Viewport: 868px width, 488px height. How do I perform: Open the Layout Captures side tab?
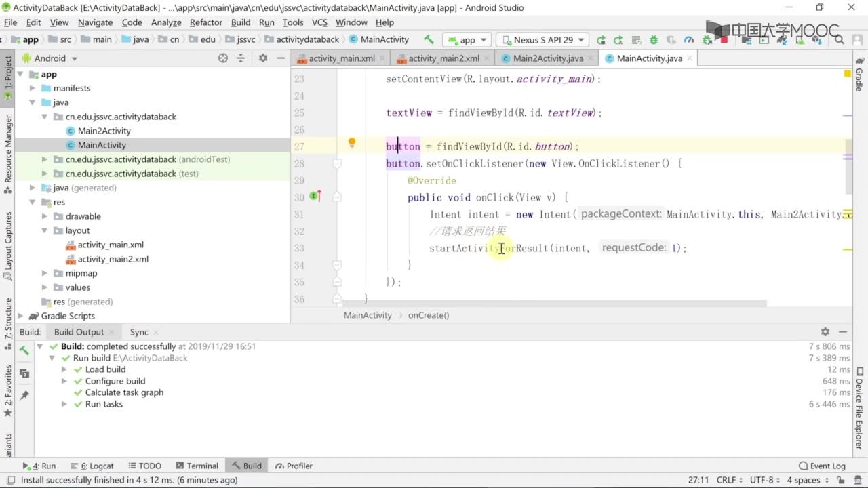click(8, 246)
